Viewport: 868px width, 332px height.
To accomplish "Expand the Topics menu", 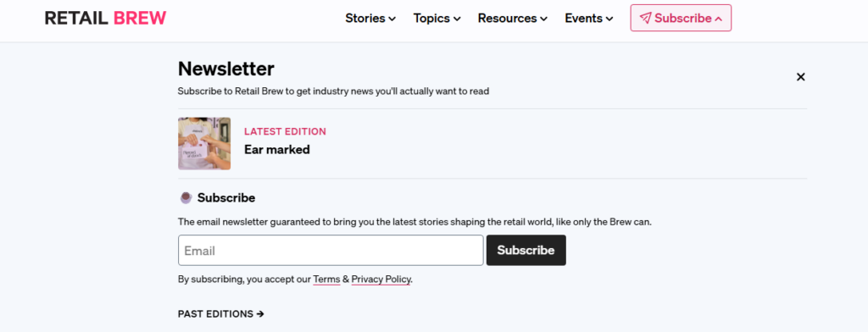I will pyautogui.click(x=437, y=19).
